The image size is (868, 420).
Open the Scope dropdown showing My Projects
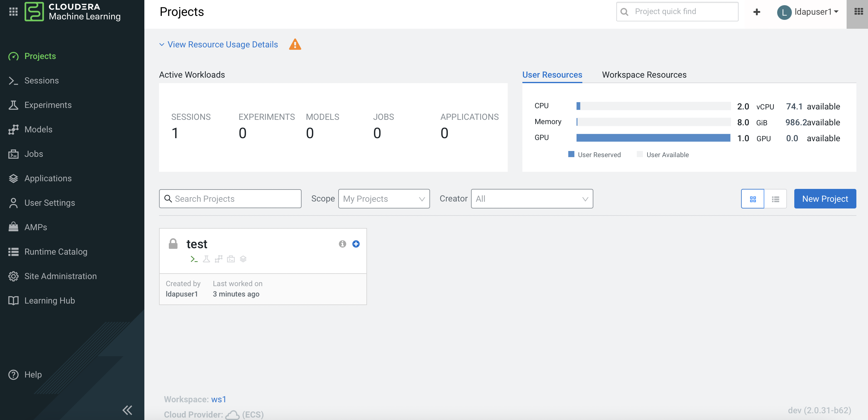(384, 199)
